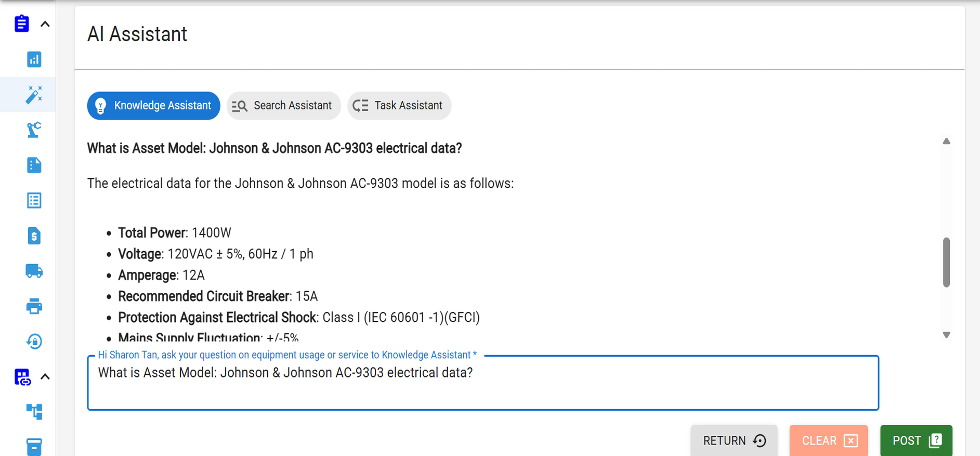Click the 'Amperage: 12A' line
Screen dimensions: 980x456
click(162, 276)
